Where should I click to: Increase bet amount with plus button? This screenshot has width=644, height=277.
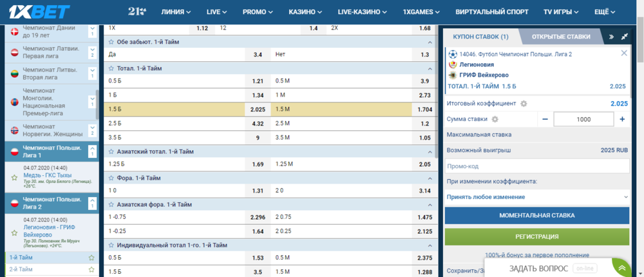(x=622, y=119)
